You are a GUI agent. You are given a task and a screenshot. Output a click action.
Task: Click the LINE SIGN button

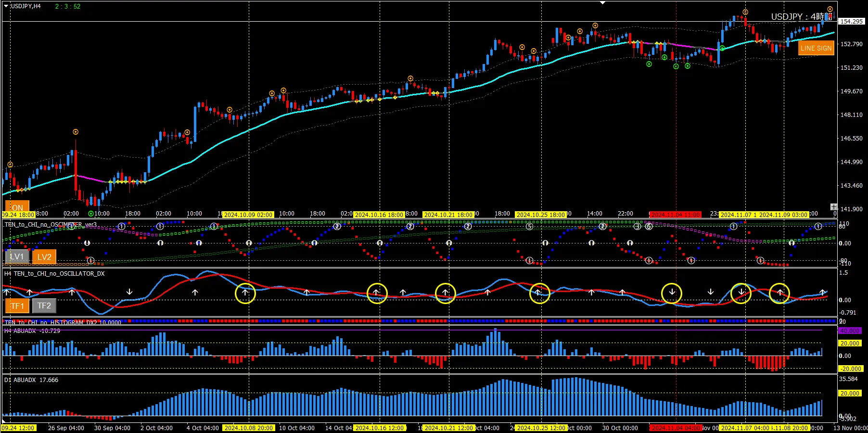816,48
